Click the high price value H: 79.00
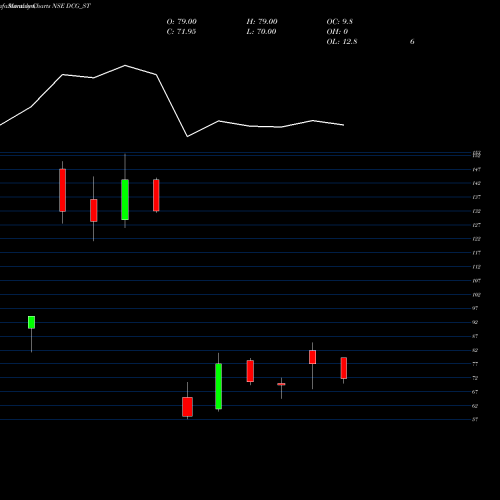 (262, 22)
